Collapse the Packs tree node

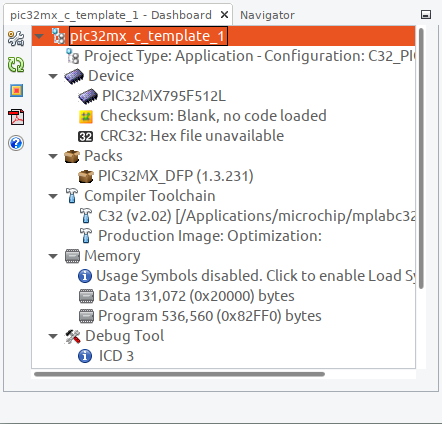click(x=53, y=156)
